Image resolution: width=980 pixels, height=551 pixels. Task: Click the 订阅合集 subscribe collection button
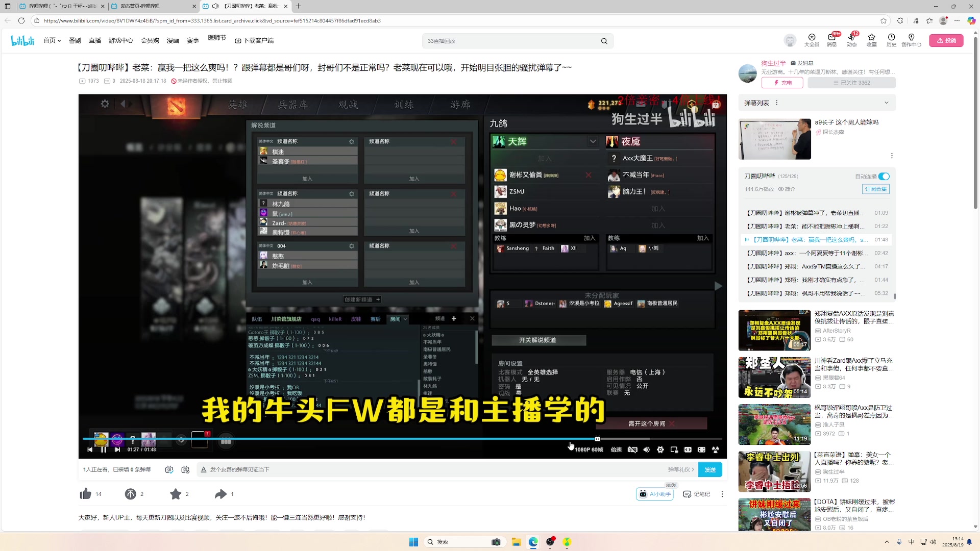[875, 189]
